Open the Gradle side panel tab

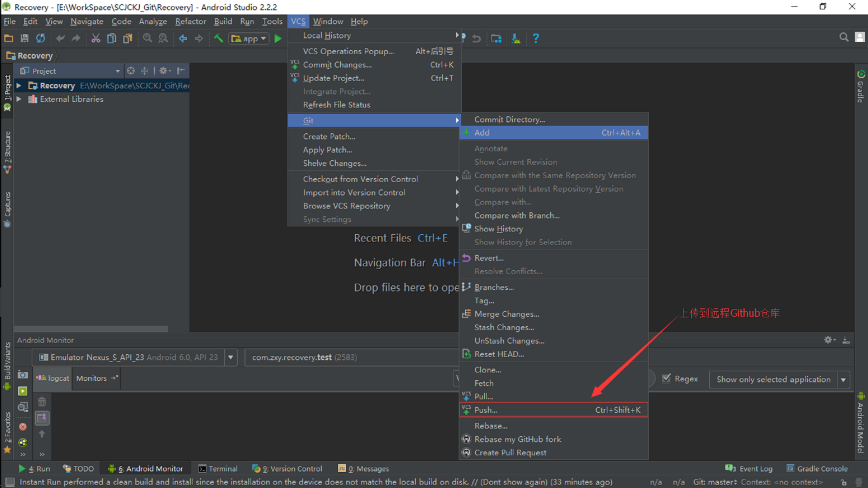click(x=860, y=86)
